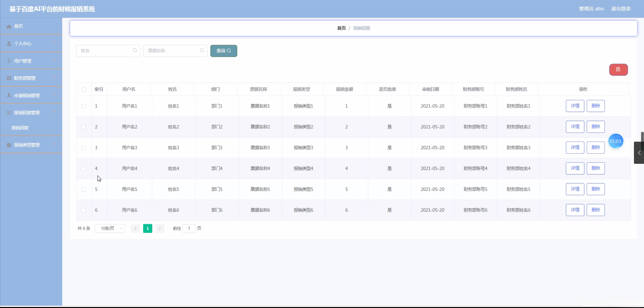This screenshot has height=308, width=644.
Task: Go to previous page with the left arrow
Action: click(x=135, y=228)
